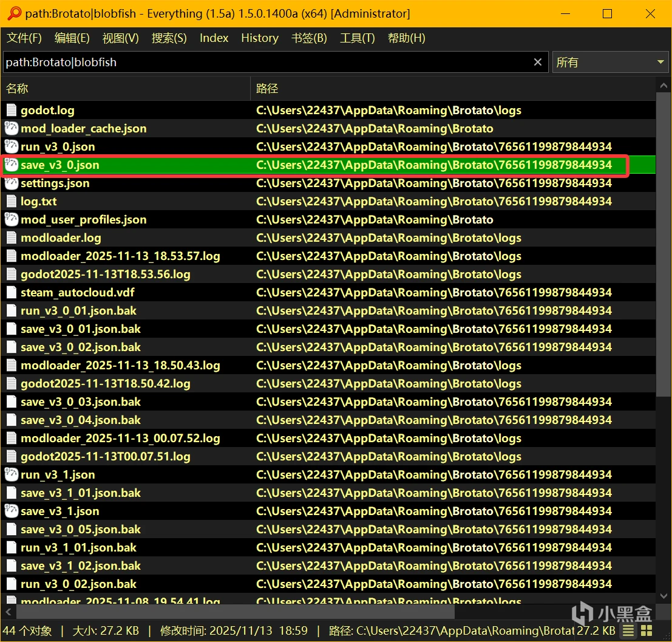672x642 pixels.
Task: Select the file name modloader_2025-11-13_00.07.52.log
Action: pos(120,439)
